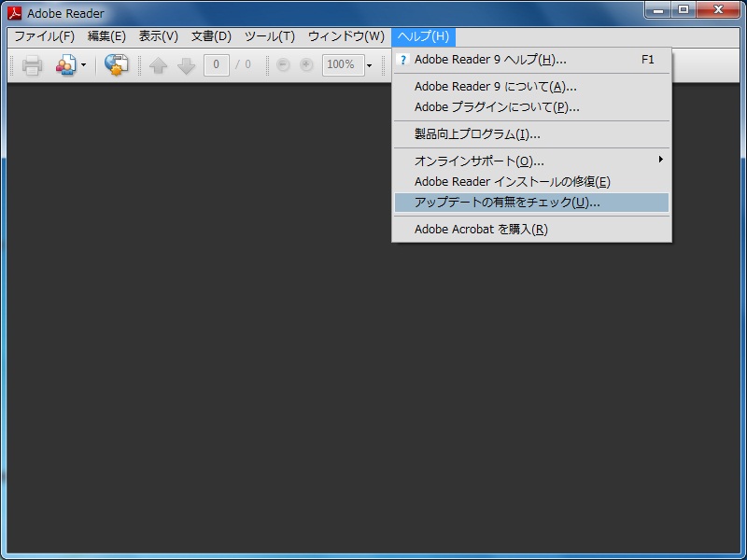Image resolution: width=747 pixels, height=560 pixels.
Task: Click the zoom out minus icon
Action: [283, 64]
